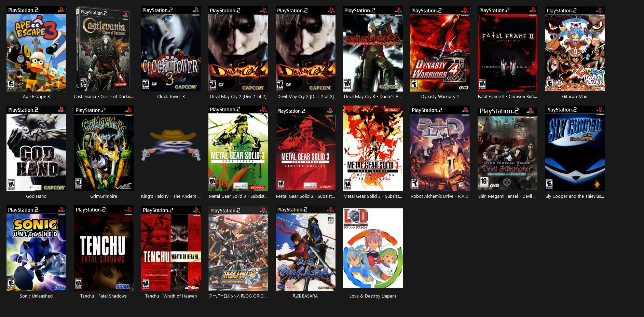The height and width of the screenshot is (317, 644).
Task: Click the "Shin Megami Tensei - Devil ..." title
Action: (x=507, y=196)
